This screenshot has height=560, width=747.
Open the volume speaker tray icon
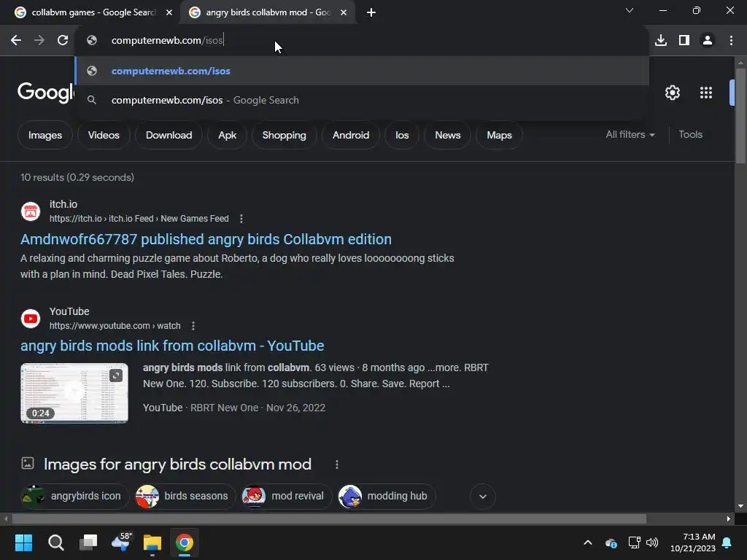[651, 542]
